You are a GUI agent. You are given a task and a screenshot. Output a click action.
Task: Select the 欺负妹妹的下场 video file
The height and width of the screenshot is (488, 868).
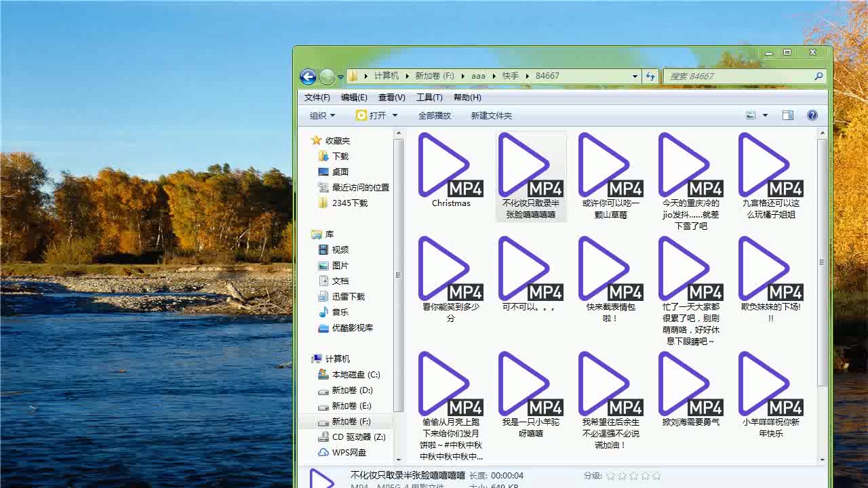pos(771,279)
